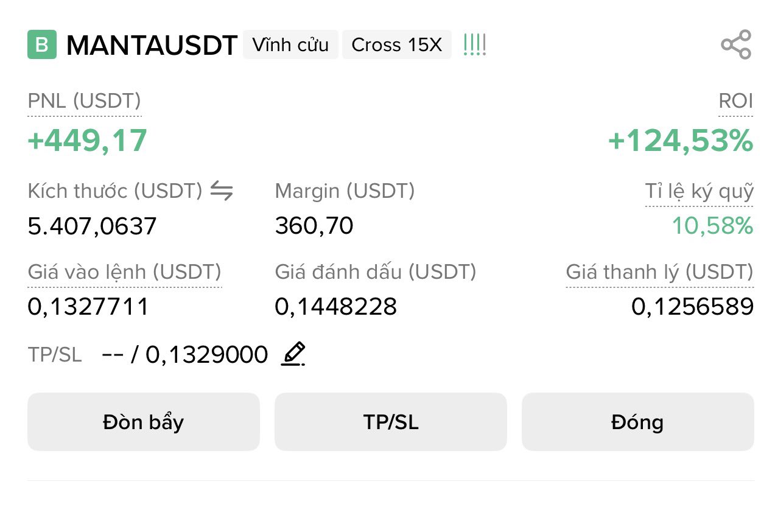Tap the size unit swap arrows icon
This screenshot has height=532, width=775.
(x=222, y=191)
